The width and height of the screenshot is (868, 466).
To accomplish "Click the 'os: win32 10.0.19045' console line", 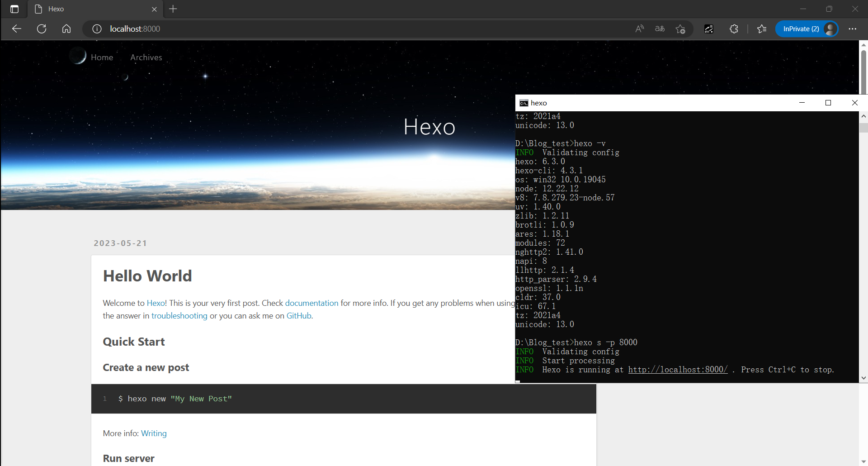I will (561, 180).
